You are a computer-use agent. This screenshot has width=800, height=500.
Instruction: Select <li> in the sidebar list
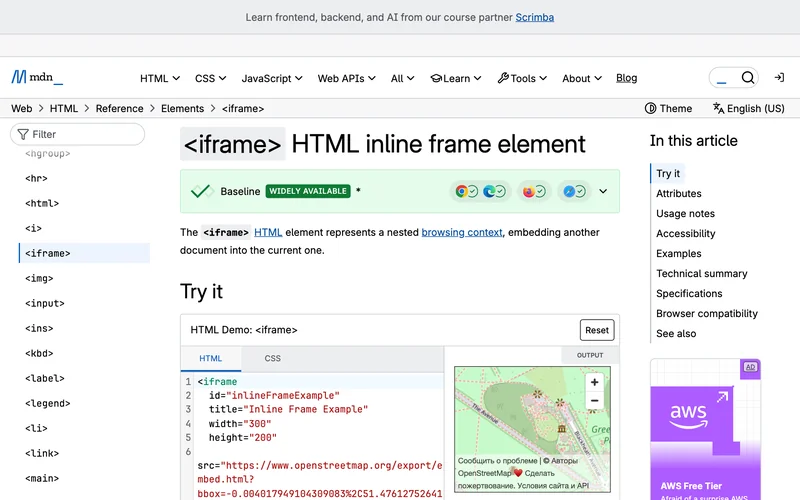coord(36,428)
